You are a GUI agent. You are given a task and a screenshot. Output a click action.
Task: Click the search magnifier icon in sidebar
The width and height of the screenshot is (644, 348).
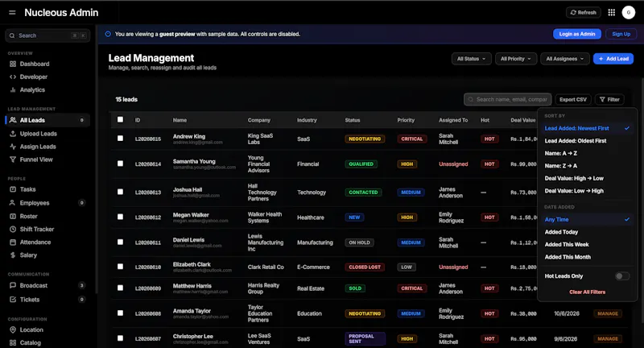[12, 35]
